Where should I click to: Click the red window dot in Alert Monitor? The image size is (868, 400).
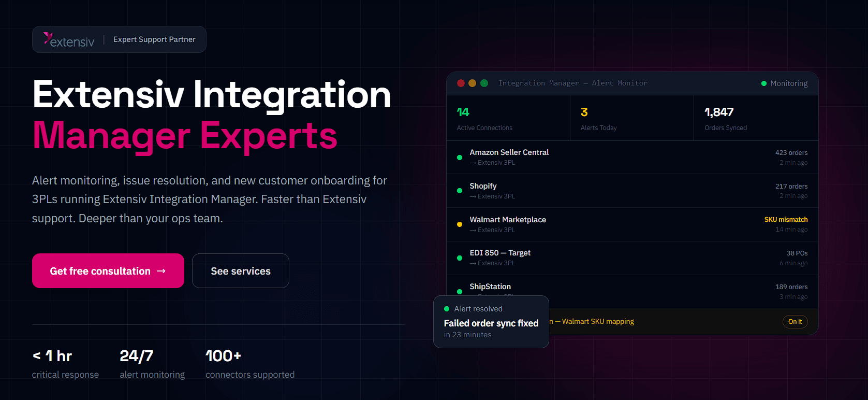point(461,83)
